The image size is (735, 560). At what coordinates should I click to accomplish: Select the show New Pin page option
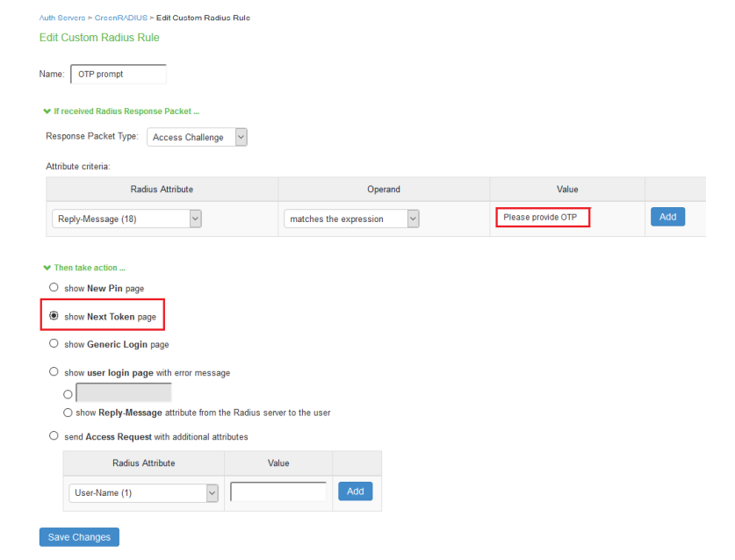tap(54, 288)
